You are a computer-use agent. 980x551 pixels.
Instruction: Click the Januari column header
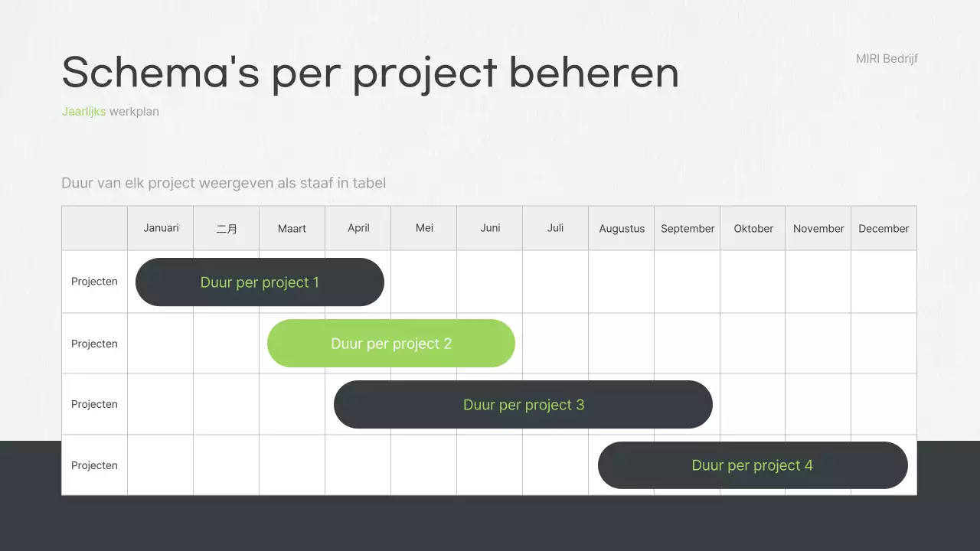tap(161, 228)
